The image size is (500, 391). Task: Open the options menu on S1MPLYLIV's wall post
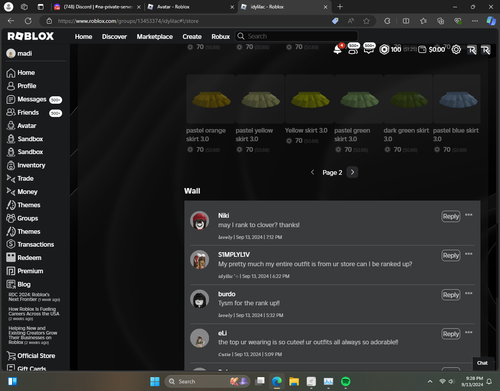[x=469, y=254]
